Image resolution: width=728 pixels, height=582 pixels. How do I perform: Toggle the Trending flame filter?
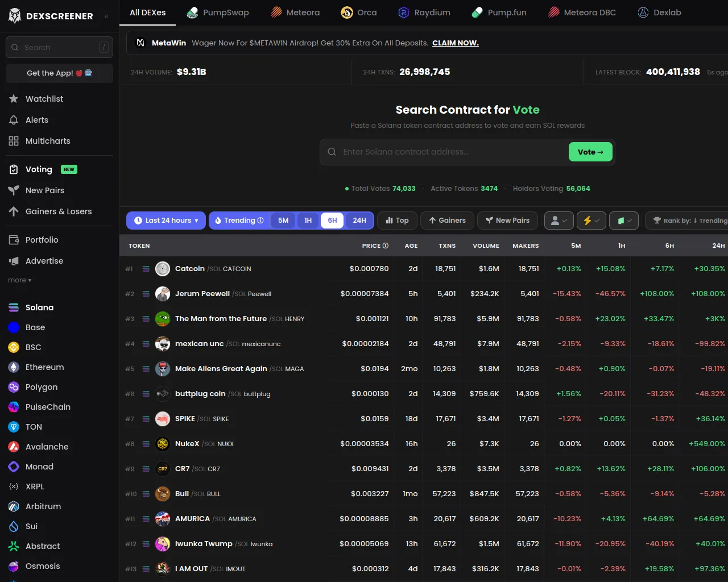point(239,221)
